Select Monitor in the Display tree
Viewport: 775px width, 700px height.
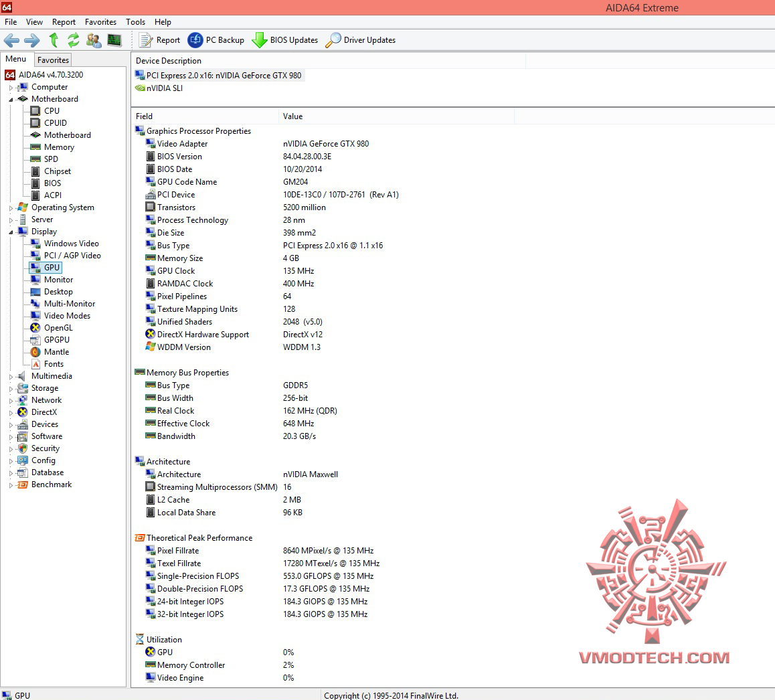(58, 279)
